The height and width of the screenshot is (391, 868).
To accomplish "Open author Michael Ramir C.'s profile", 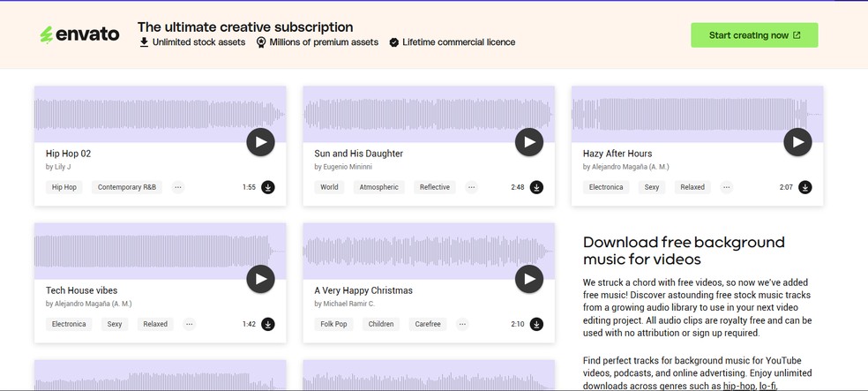I will [348, 304].
